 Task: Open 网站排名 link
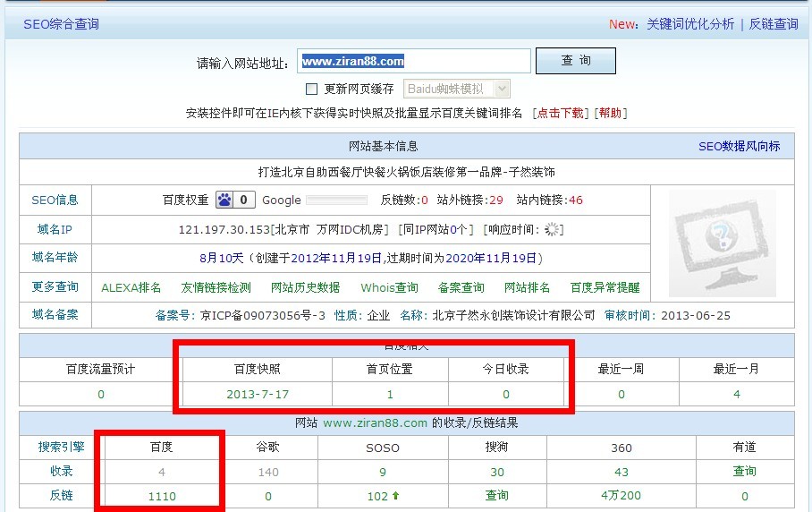pos(528,287)
